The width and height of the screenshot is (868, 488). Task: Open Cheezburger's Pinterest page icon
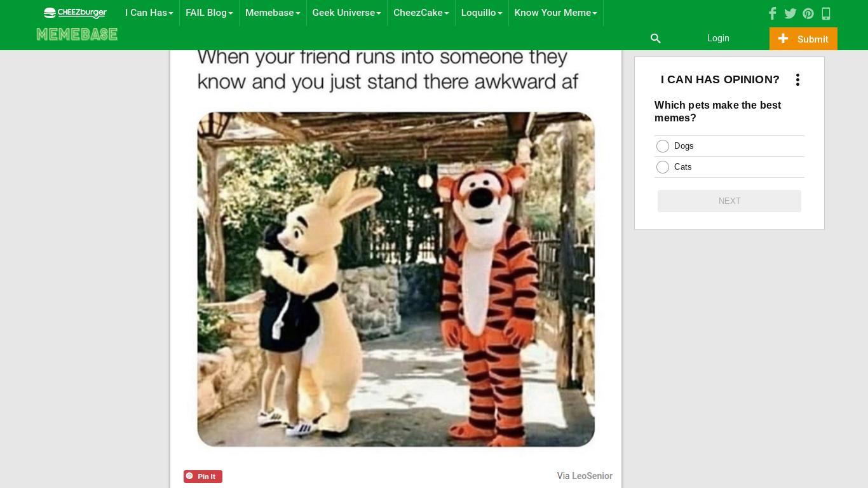pos(808,13)
